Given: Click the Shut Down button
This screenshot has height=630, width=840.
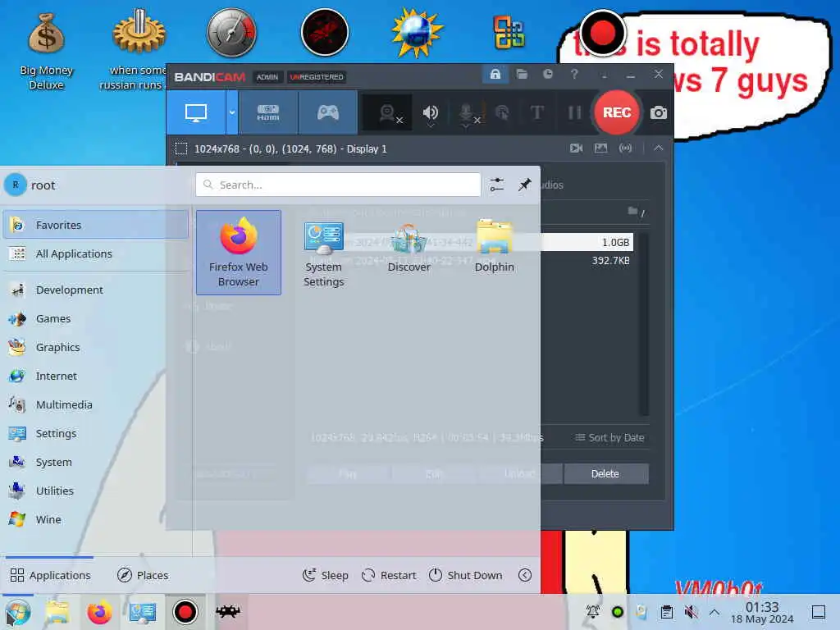Looking at the screenshot, I should (466, 575).
